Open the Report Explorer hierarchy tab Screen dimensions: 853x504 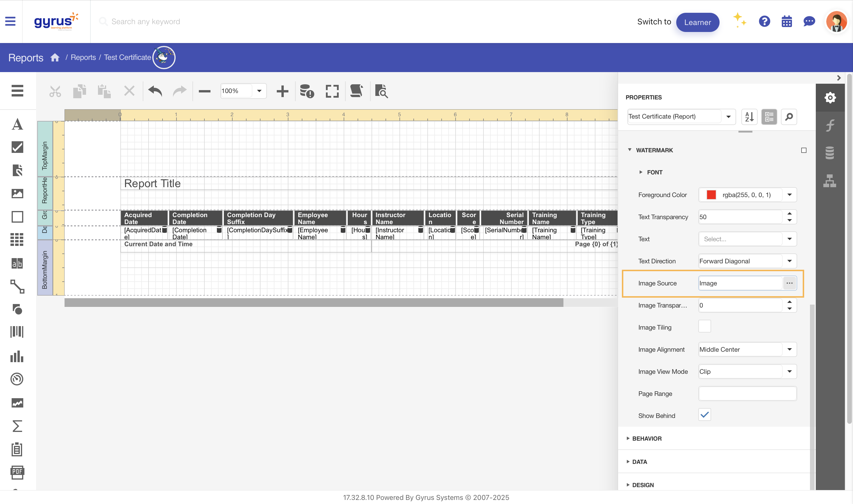[830, 181]
